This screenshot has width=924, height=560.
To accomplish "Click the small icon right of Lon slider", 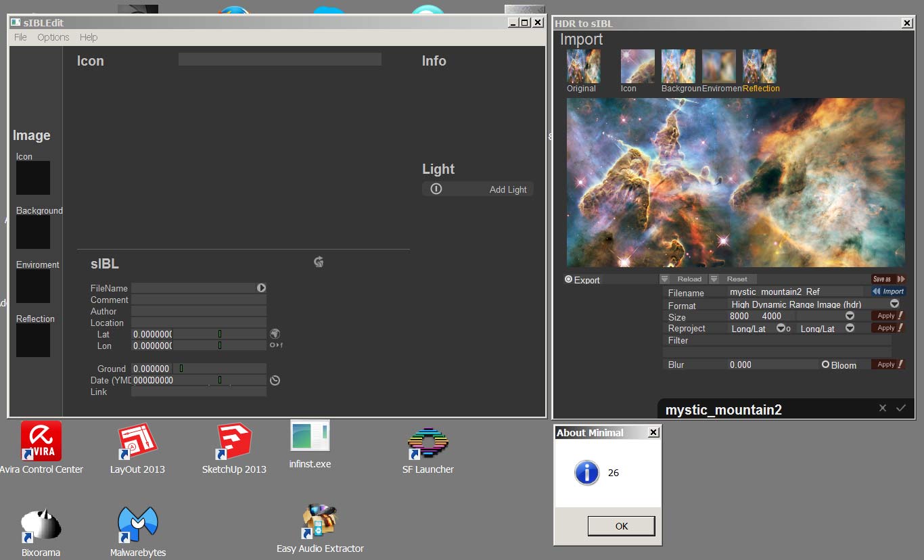I will pyautogui.click(x=276, y=345).
